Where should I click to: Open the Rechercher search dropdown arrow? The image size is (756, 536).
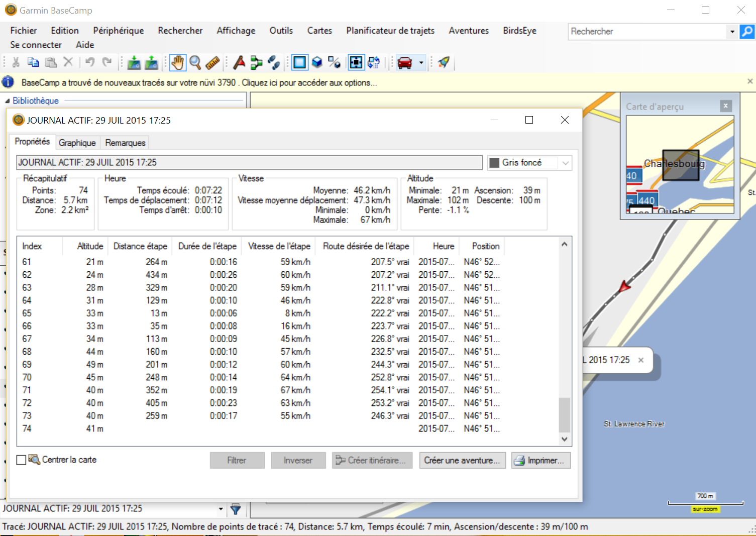pos(732,32)
